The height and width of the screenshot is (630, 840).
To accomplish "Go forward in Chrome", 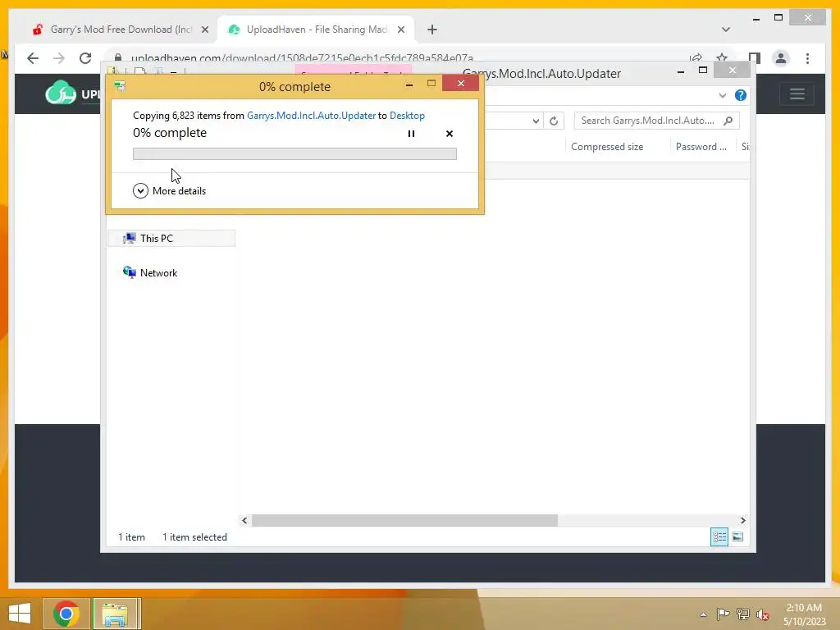I will pyautogui.click(x=58, y=58).
